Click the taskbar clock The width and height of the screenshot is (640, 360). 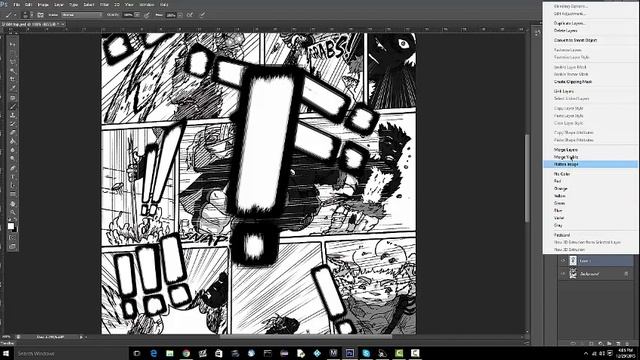(626, 353)
